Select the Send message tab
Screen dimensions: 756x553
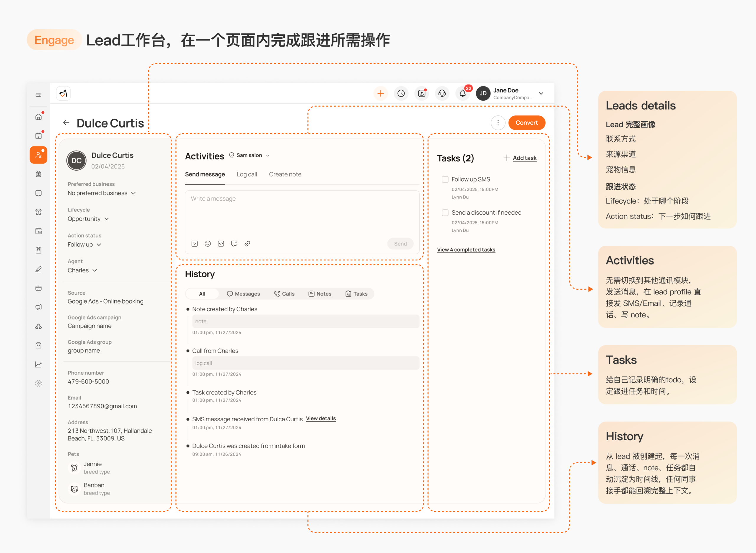(x=205, y=174)
